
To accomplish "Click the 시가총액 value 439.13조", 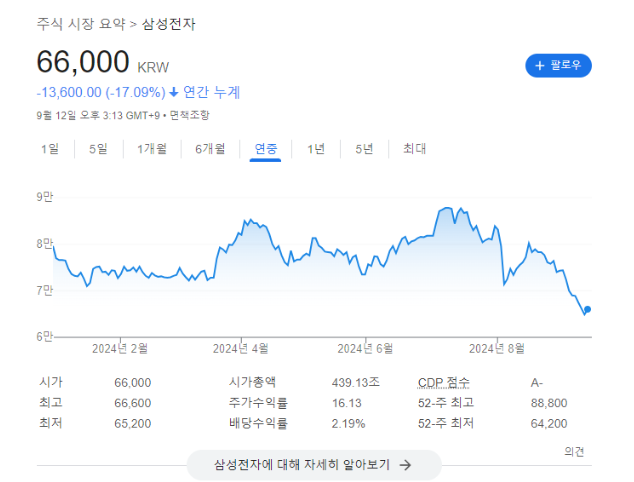I will tap(356, 382).
